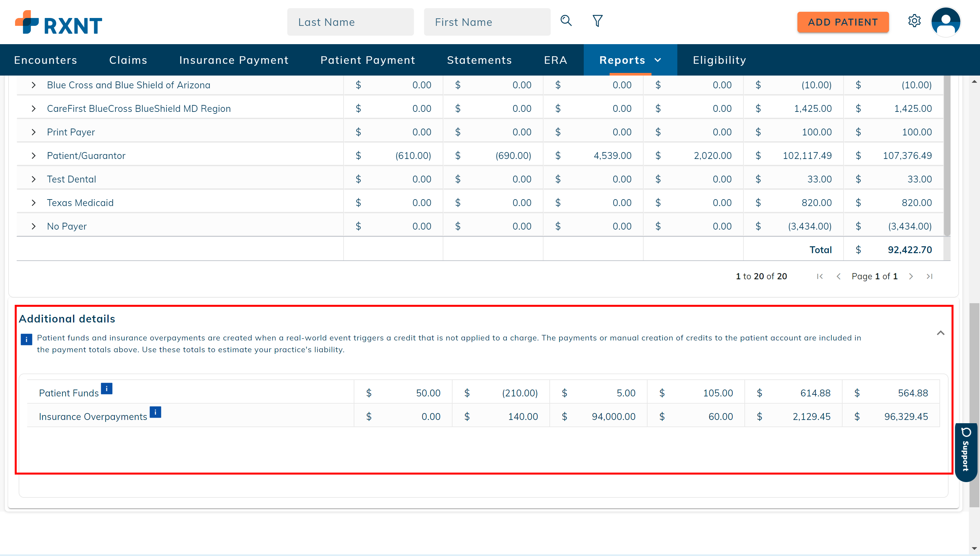Click the blue info icon beside the Additional details note
The image size is (980, 556).
tap(27, 339)
